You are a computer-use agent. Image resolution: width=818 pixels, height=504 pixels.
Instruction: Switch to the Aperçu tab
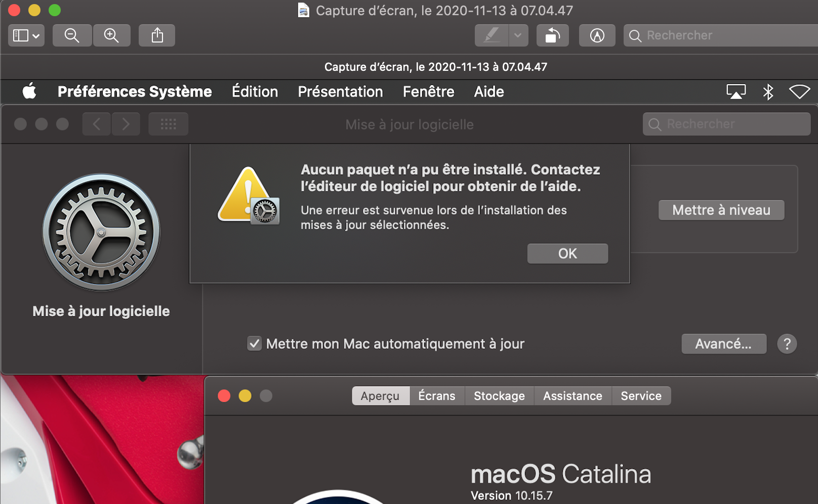[x=380, y=396]
